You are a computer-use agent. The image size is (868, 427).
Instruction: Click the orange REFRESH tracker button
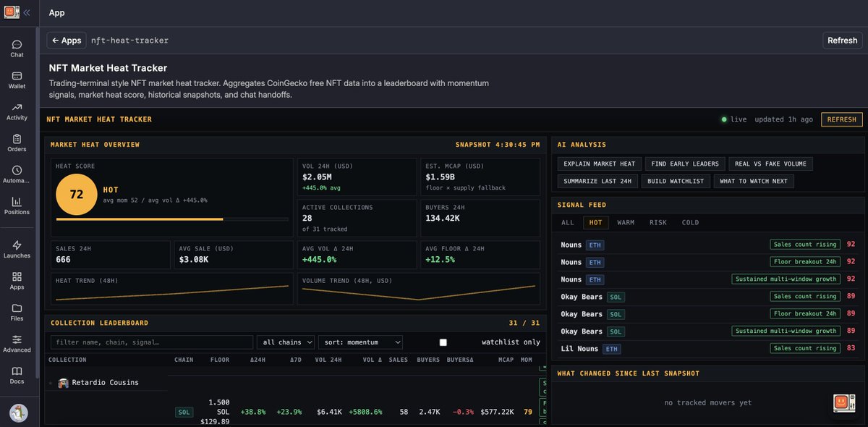pyautogui.click(x=842, y=119)
